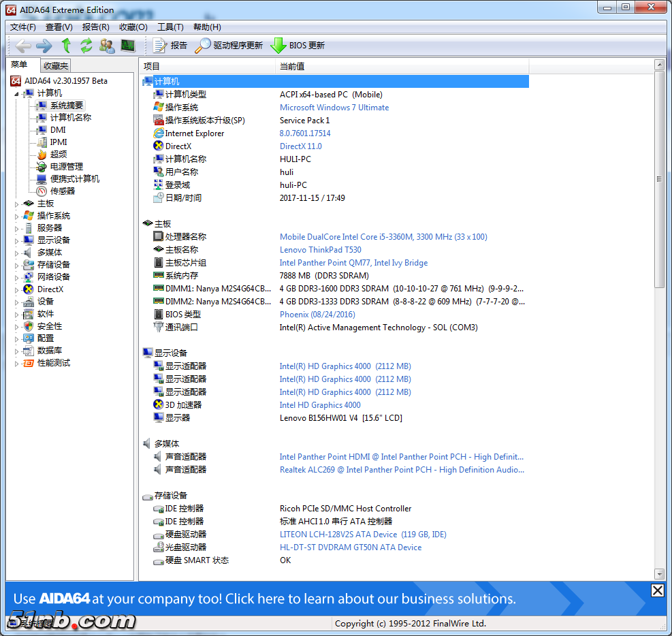The height and width of the screenshot is (636, 672).
Task: Click the Lenovo ThinkPad T530 link
Action: point(321,250)
